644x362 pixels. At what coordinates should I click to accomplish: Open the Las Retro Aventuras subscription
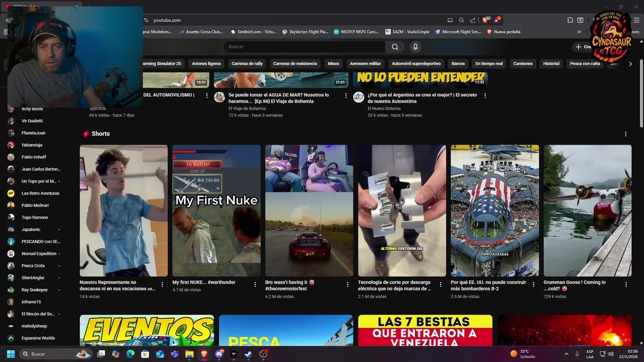coord(40,193)
